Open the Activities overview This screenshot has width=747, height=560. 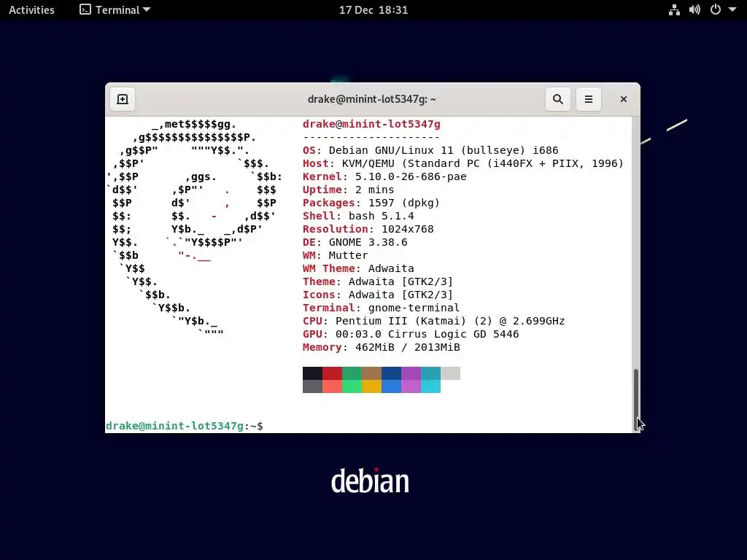tap(31, 10)
